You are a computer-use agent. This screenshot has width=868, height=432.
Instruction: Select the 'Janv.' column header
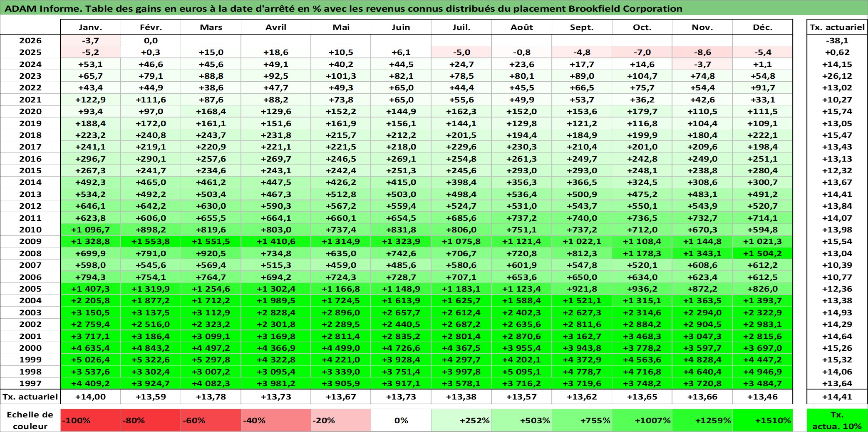pyautogui.click(x=91, y=27)
